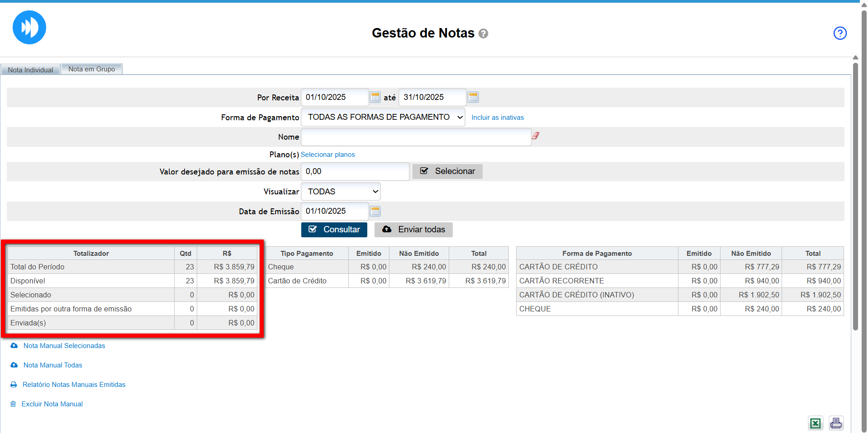Open the Visualizar TODAS dropdown
This screenshot has width=868, height=433.
[341, 192]
